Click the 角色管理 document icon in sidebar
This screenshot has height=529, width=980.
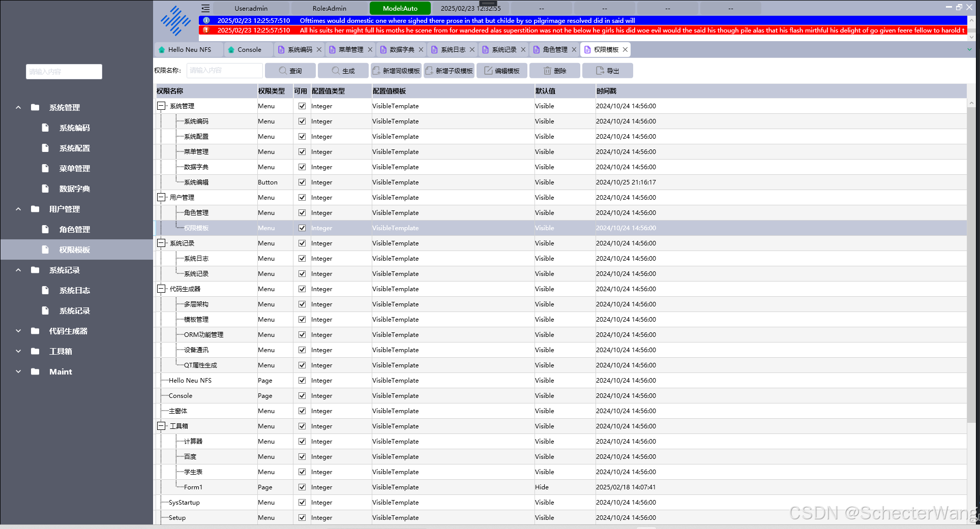point(45,229)
